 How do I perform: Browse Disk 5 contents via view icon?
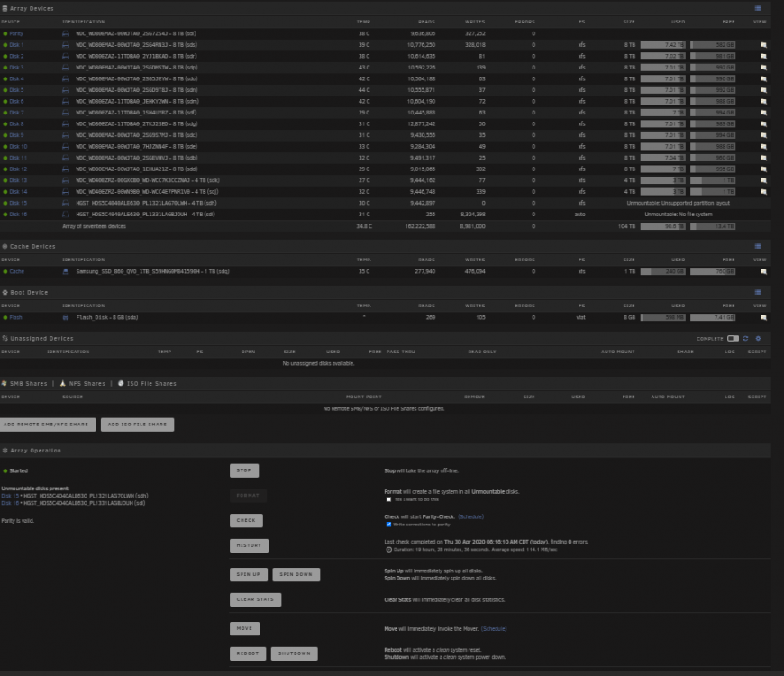point(763,90)
